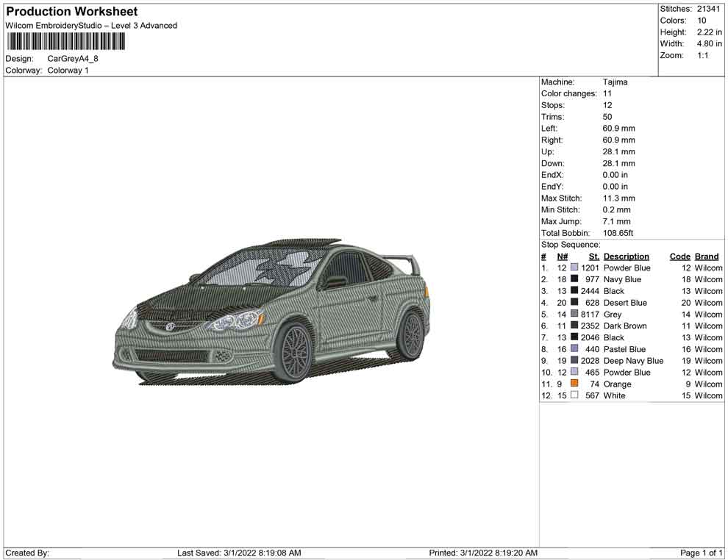
Task: Select the Dark Brown color swatch
Action: 574,326
